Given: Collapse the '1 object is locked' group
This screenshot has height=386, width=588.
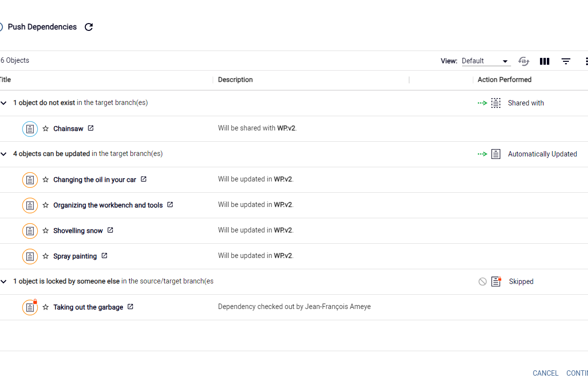Looking at the screenshot, I should point(3,282).
